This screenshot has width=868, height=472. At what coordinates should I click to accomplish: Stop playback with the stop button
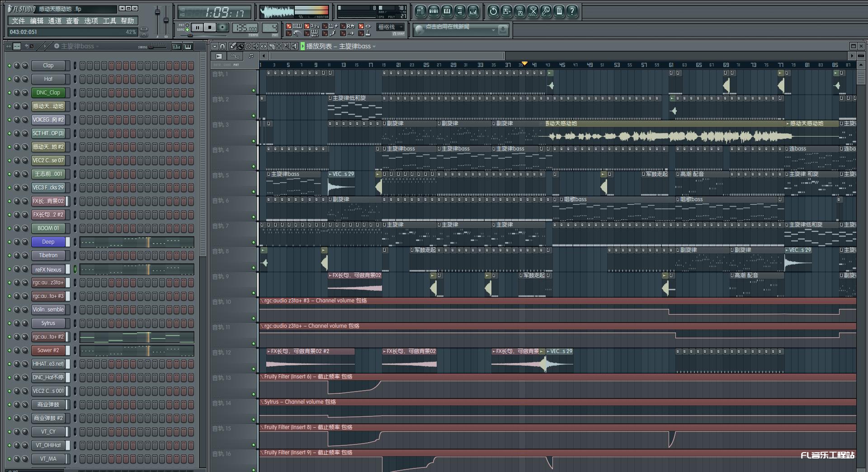[x=210, y=27]
